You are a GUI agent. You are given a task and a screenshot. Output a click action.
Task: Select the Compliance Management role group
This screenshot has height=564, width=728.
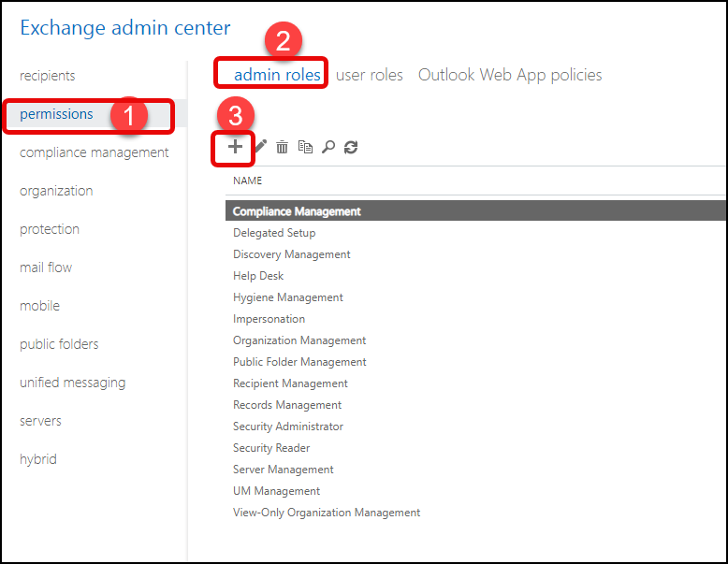297,211
